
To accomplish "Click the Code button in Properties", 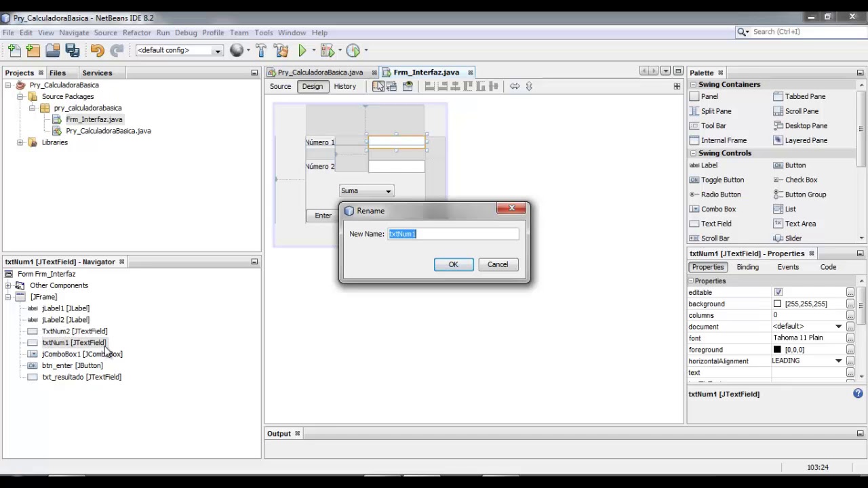I will point(828,267).
